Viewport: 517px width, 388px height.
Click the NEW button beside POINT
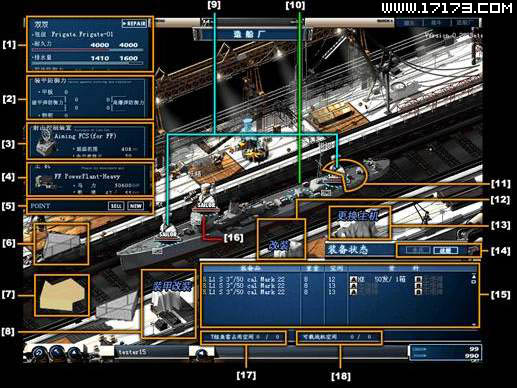click(x=135, y=206)
